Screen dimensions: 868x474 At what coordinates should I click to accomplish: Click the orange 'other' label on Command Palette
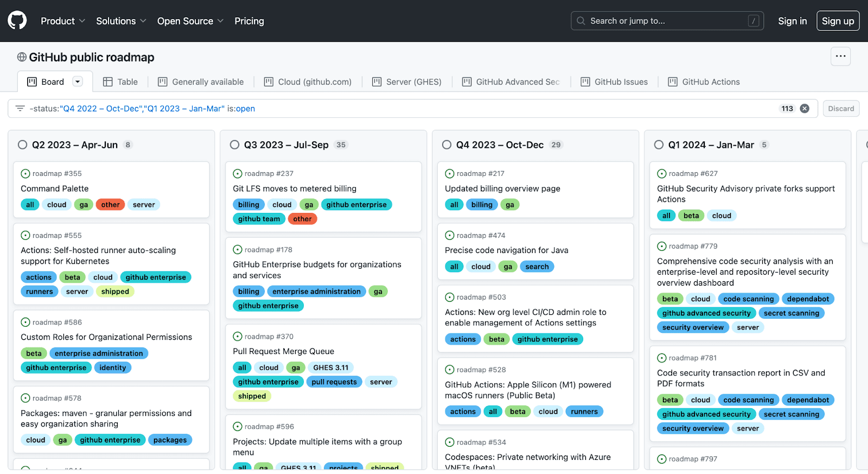[111, 205]
